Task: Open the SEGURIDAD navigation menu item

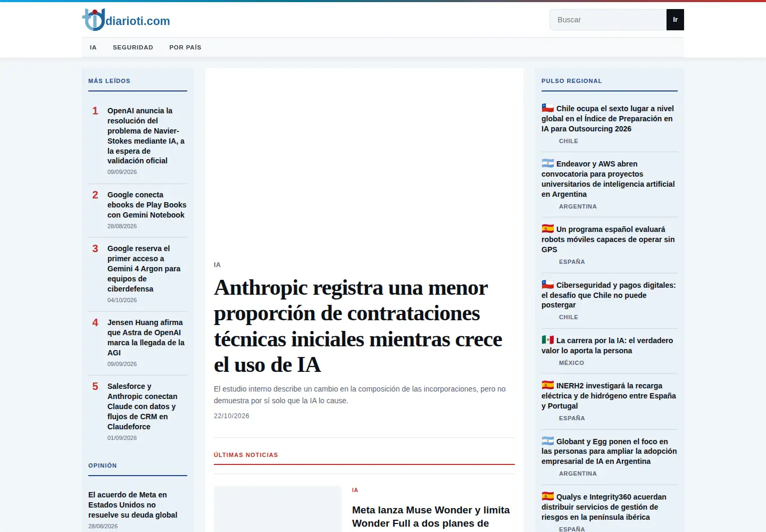Action: 133,47
